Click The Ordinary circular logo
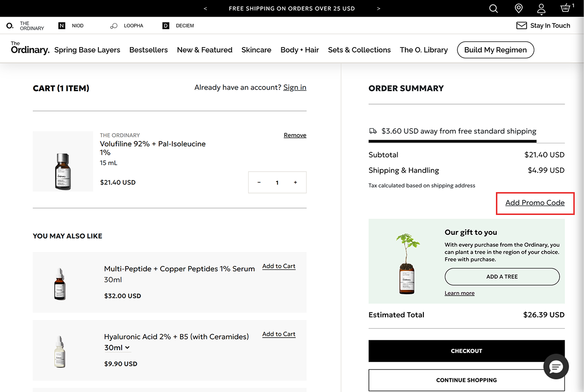 (9, 25)
